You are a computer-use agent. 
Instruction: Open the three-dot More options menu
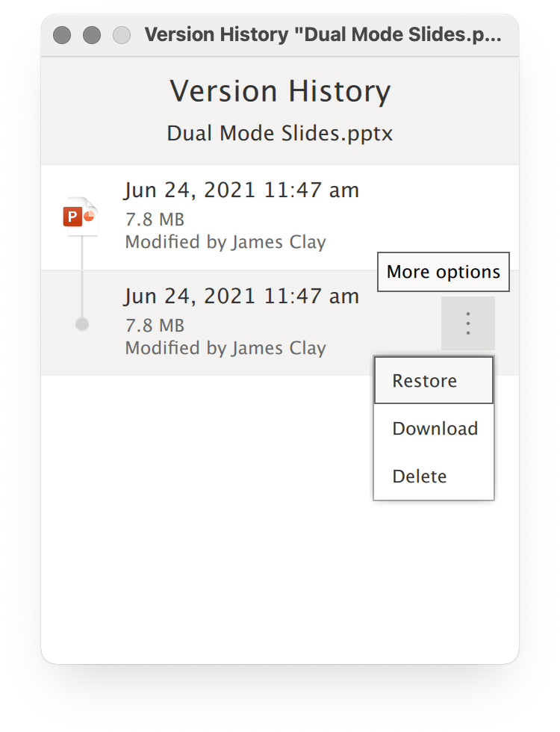[468, 323]
